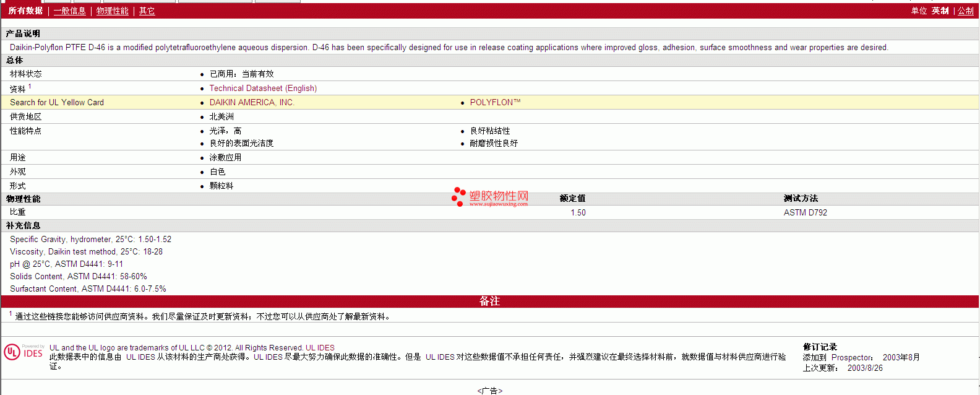Click the UL IDES logo
Viewport: 980px width, 395px height.
point(24,352)
